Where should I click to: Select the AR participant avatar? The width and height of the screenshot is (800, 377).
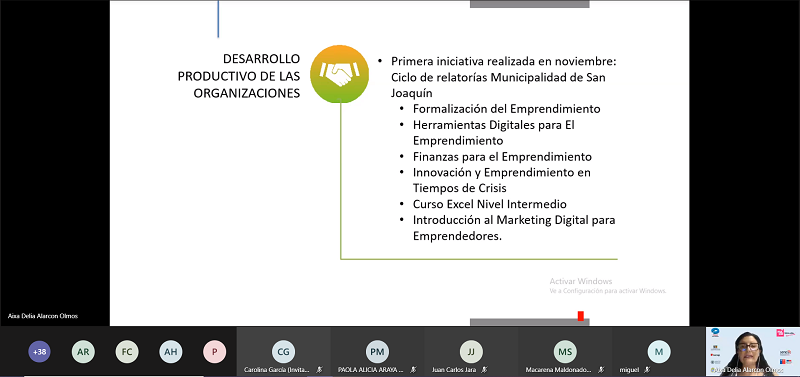[83, 351]
